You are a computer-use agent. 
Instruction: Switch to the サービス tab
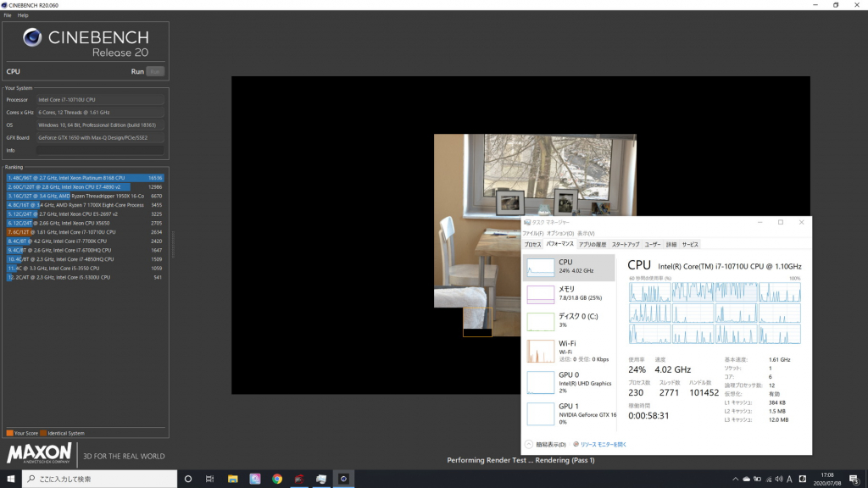pos(690,244)
